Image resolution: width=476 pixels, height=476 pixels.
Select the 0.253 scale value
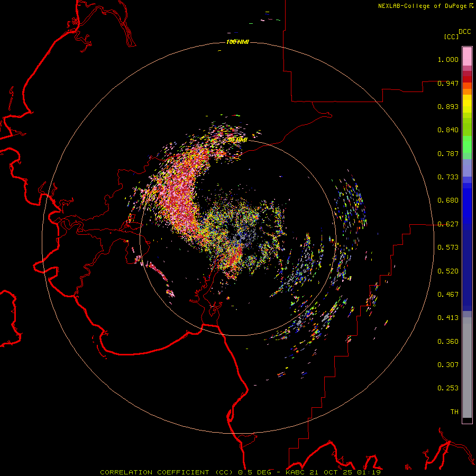coord(448,388)
